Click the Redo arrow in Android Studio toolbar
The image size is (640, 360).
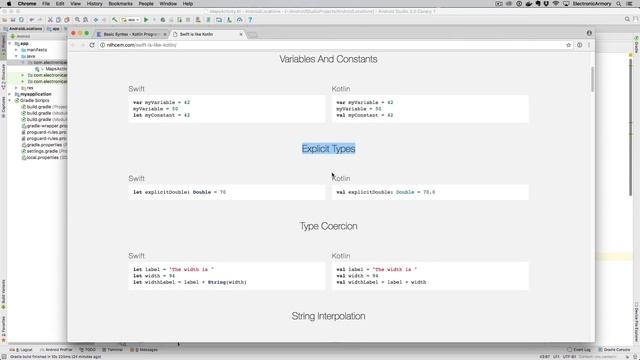pos(40,20)
